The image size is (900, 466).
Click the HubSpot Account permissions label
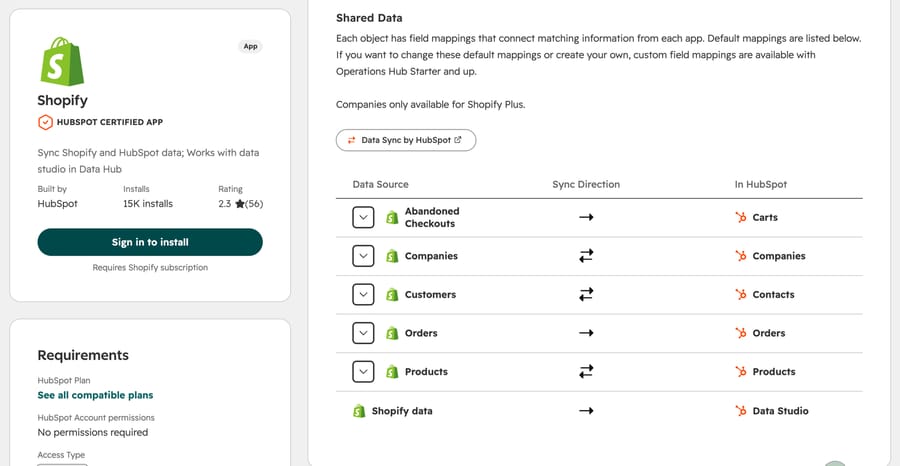point(96,418)
